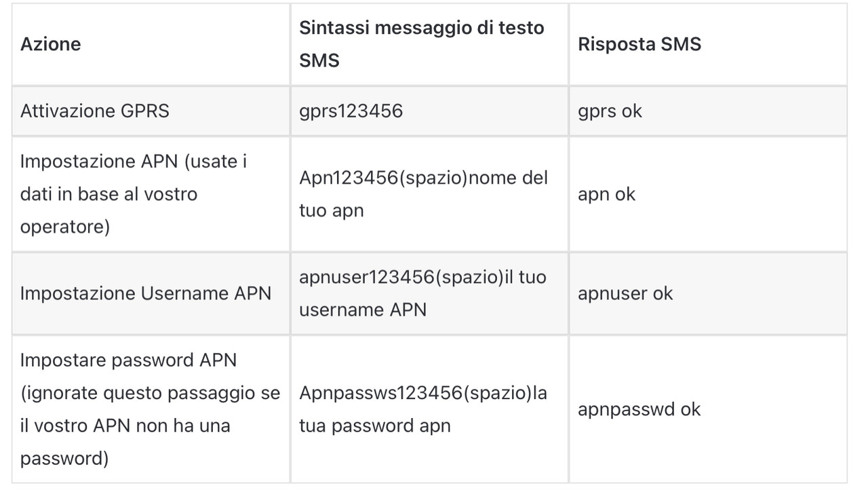Click the apnuser123456(spazio)il tuo username APN text

422,293
